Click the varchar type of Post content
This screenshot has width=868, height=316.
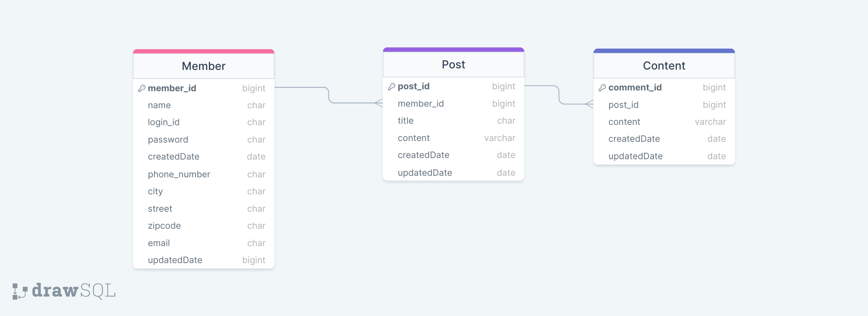(x=500, y=138)
